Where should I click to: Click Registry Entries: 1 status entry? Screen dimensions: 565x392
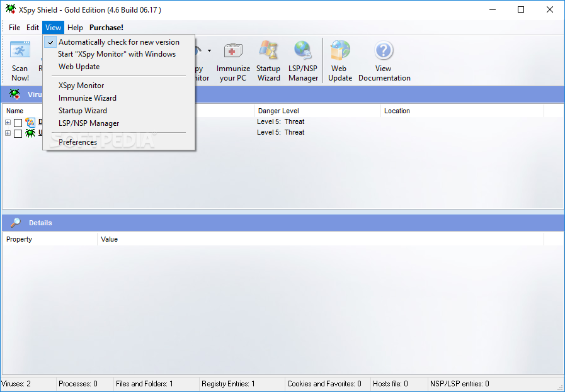(x=228, y=384)
